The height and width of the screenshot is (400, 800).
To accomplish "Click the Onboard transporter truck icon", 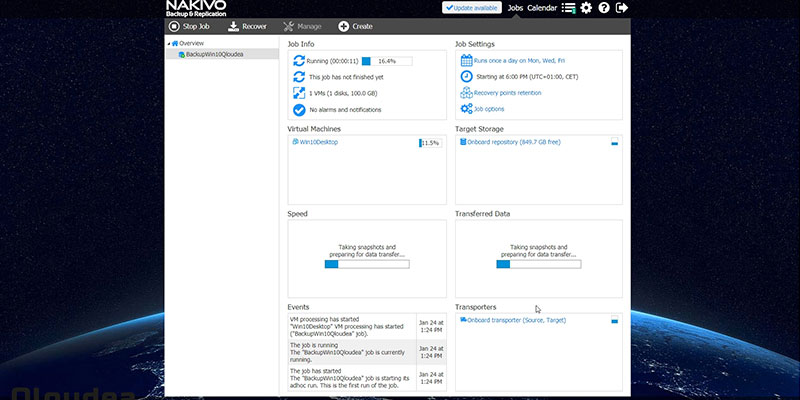I will pos(463,320).
